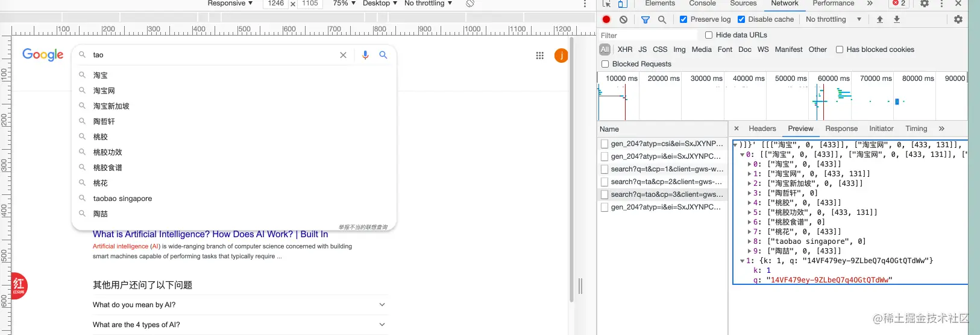
Task: Show more request detail tabs chevron
Action: tap(941, 129)
